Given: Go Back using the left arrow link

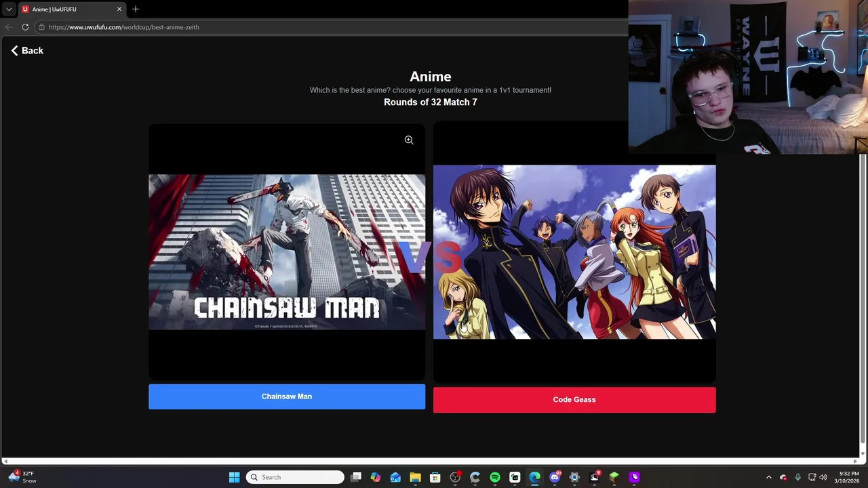Looking at the screenshot, I should 27,50.
